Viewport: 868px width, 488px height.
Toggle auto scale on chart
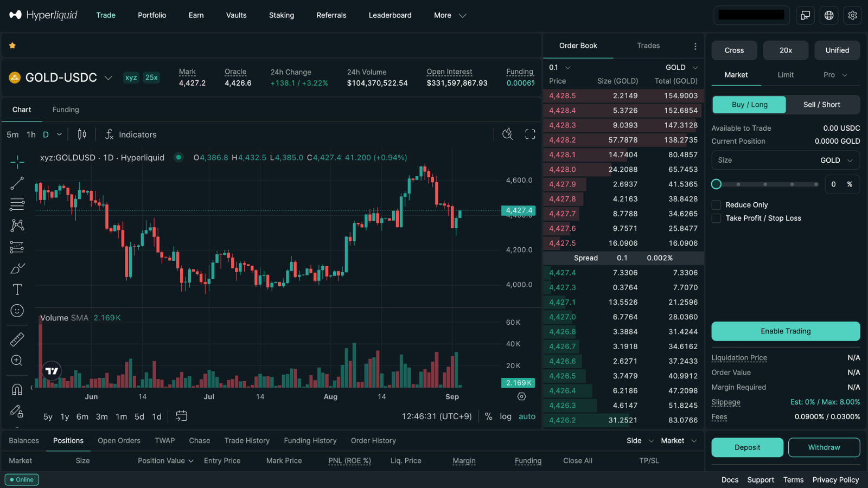(x=527, y=416)
